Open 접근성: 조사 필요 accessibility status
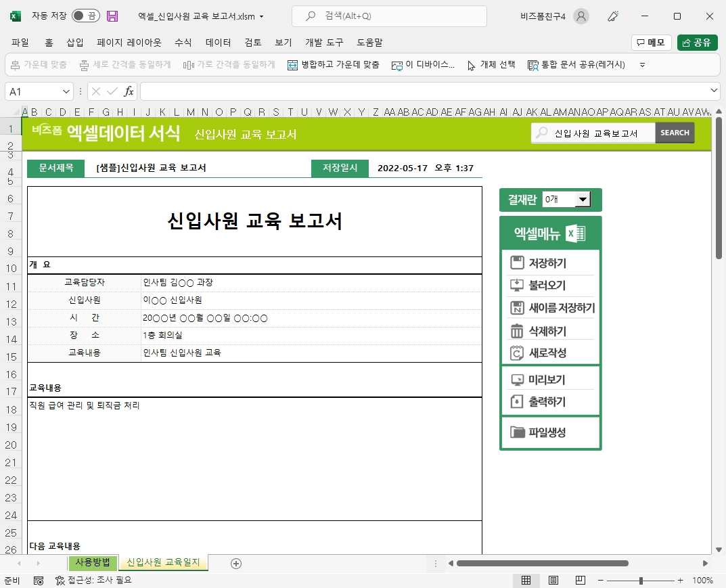 click(93, 580)
